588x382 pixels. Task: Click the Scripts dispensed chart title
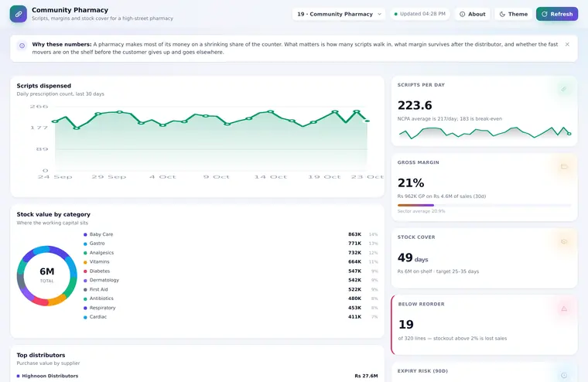point(44,86)
